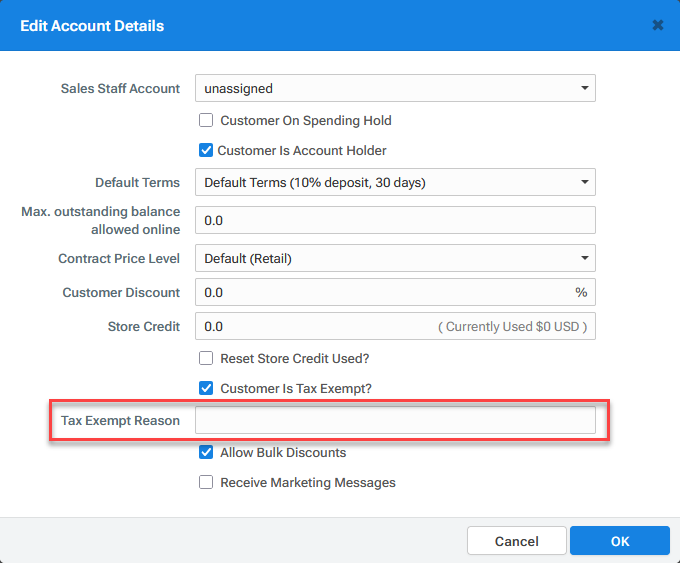Uncheck Customer Is Tax Exempt
Image resolution: width=680 pixels, height=563 pixels.
(206, 388)
